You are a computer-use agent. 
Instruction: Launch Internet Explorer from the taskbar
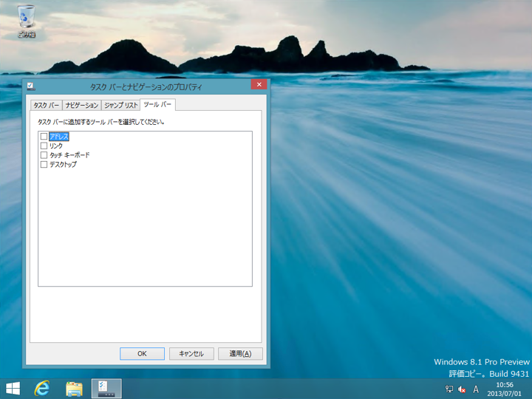(42, 389)
